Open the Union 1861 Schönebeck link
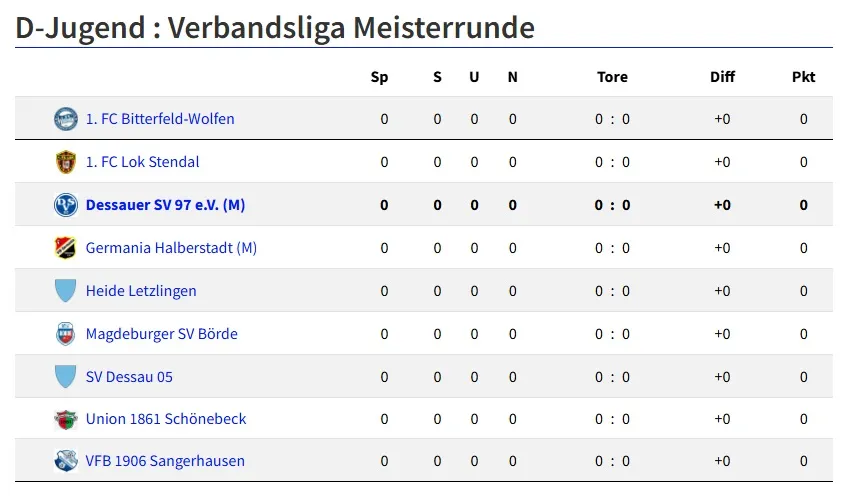 point(166,419)
